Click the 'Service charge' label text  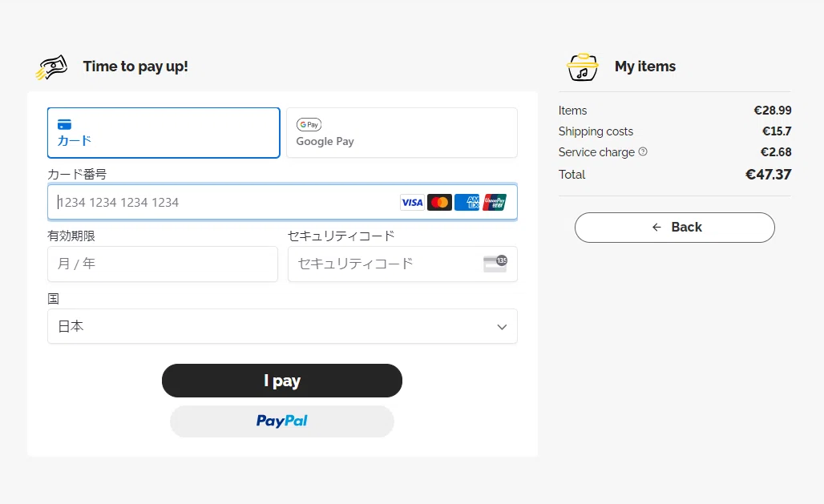597,152
